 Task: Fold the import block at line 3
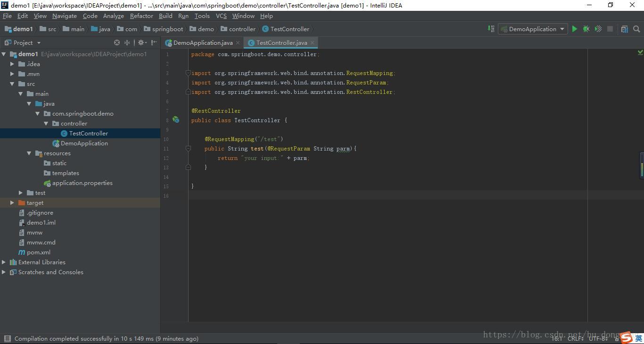click(188, 73)
